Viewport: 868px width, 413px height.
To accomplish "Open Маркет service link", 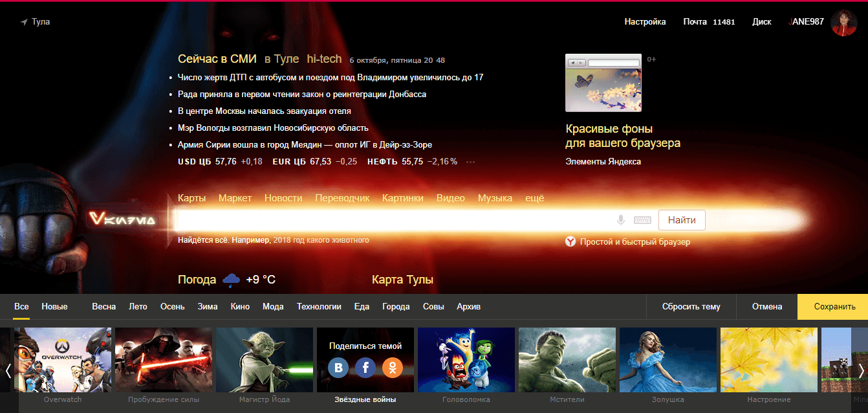I will tap(235, 198).
